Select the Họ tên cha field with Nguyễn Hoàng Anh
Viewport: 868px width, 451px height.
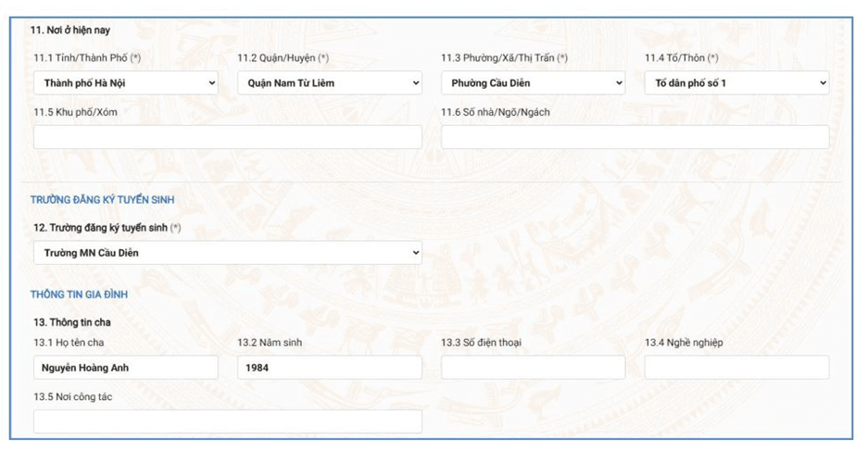[126, 368]
